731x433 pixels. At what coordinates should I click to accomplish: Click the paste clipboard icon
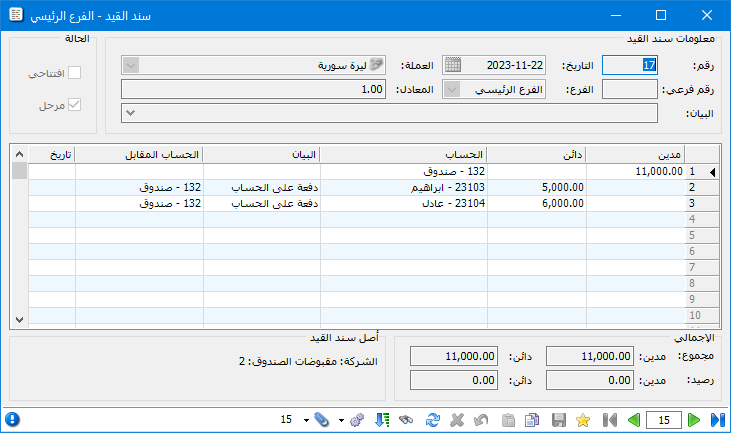click(508, 420)
